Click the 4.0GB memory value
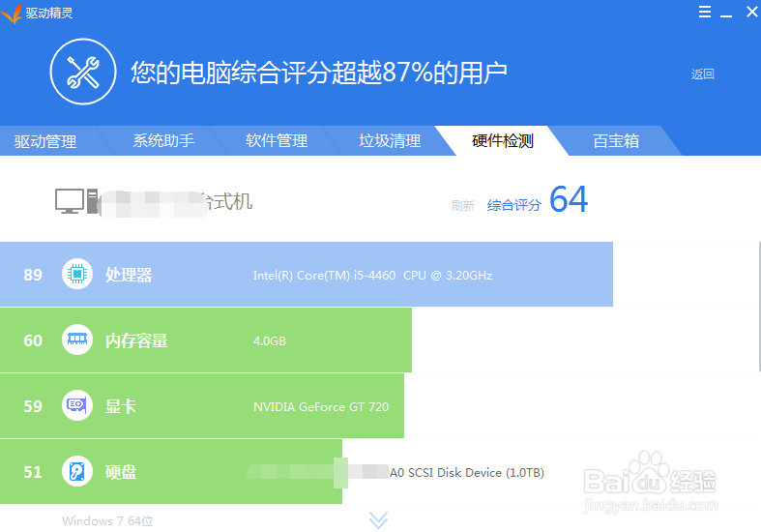761x532 pixels. tap(270, 340)
